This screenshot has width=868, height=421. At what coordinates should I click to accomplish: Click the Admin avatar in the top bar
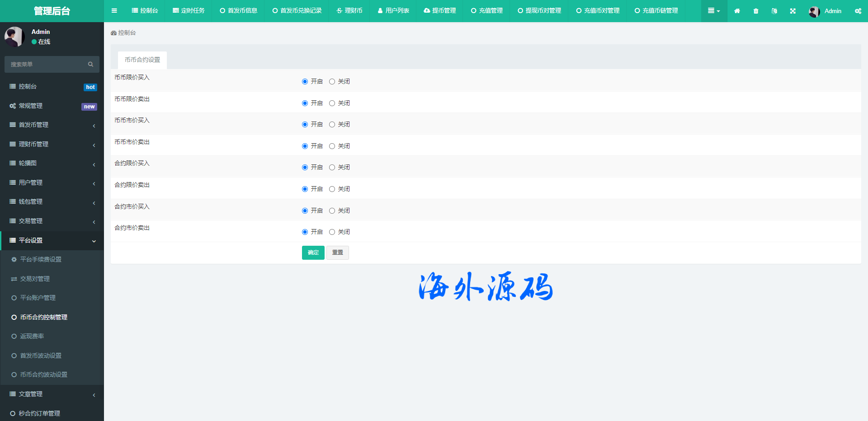[814, 11]
